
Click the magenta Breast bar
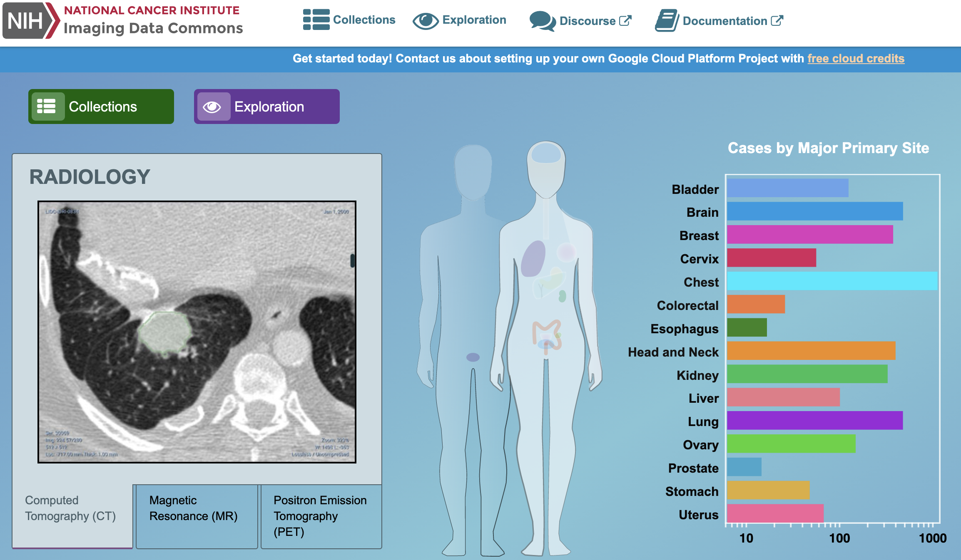(x=809, y=235)
